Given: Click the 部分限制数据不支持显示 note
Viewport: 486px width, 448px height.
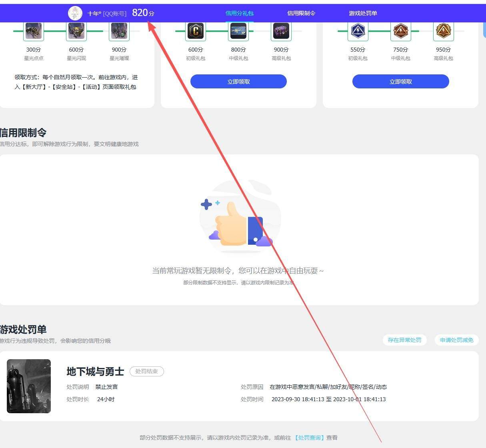Looking at the screenshot, I should click(238, 283).
